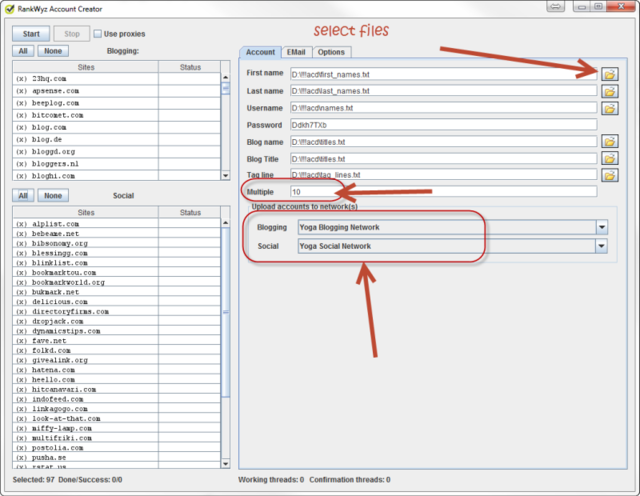Toggle the 23hq.com site selection
Screen dimensions: 640x496
pos(21,78)
